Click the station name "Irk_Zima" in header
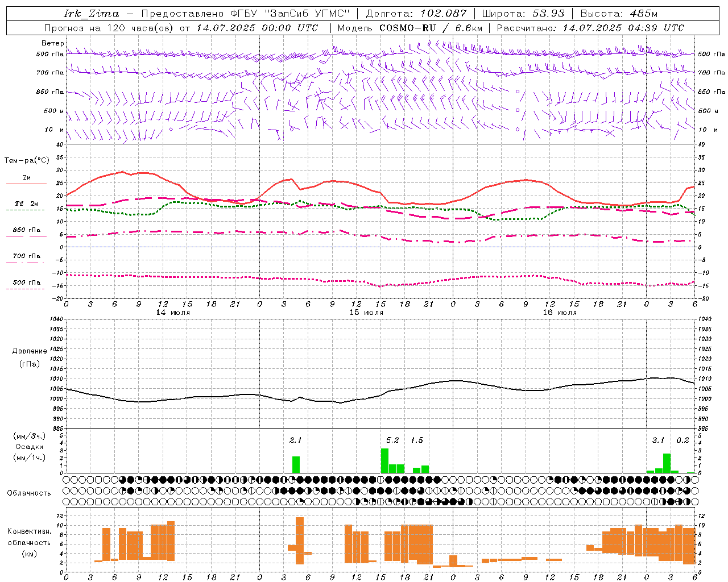The image size is (728, 582). pyautogui.click(x=92, y=14)
